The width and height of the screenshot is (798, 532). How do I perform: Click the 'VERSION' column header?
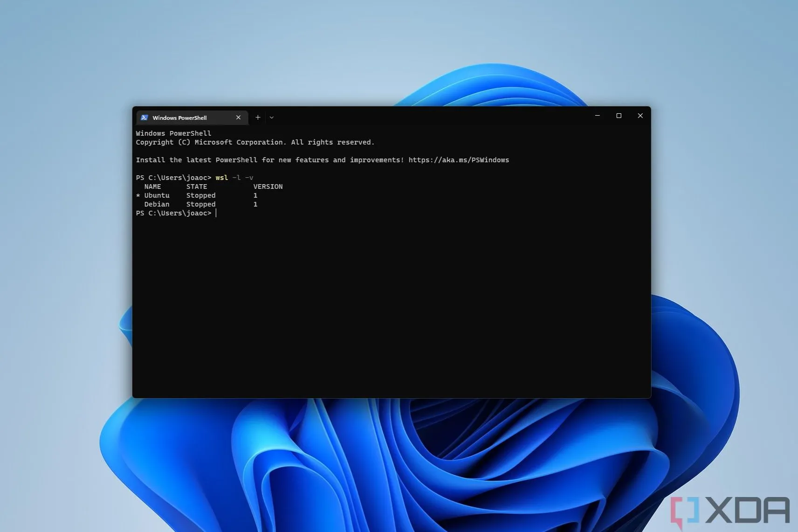tap(268, 187)
